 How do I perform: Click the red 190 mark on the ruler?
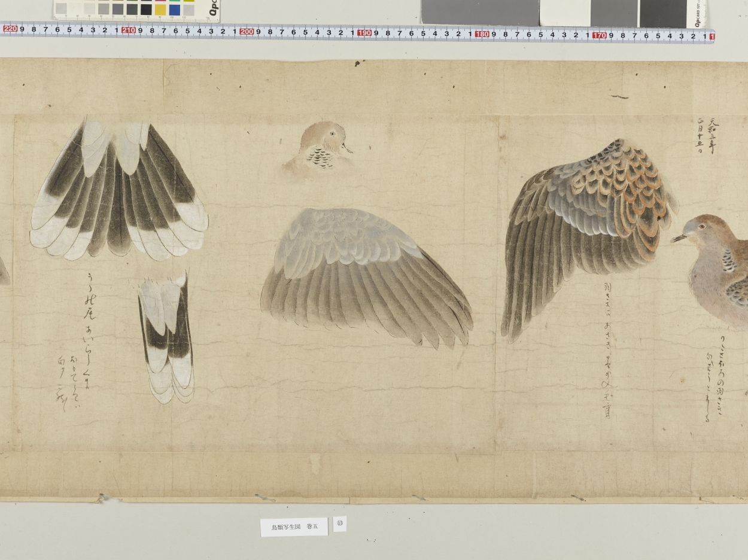pos(364,33)
